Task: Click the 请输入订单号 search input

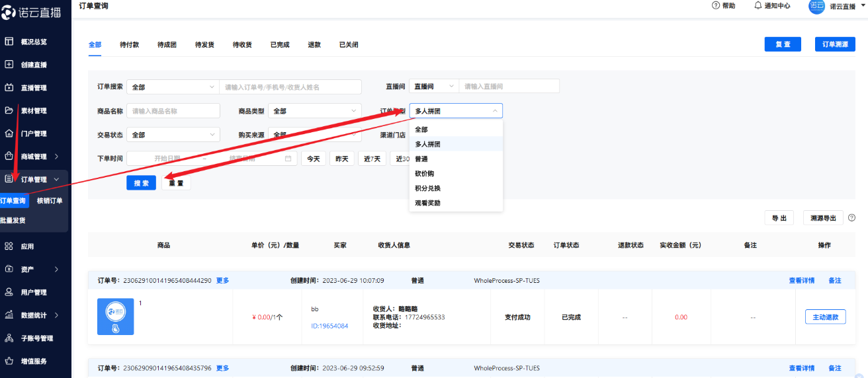Action: (x=290, y=87)
